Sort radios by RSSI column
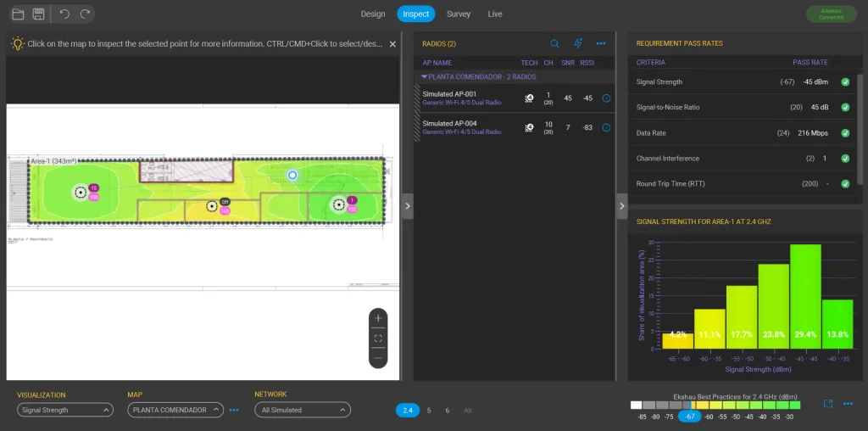This screenshot has width=868, height=431. 587,63
